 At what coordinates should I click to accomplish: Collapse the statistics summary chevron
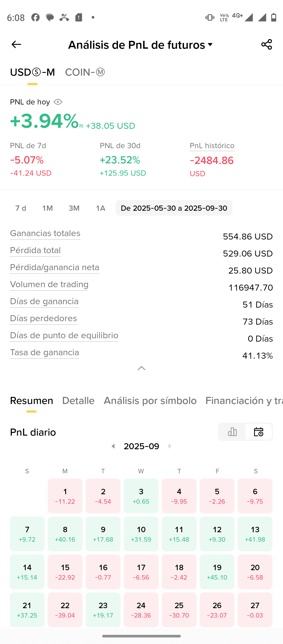[141, 368]
